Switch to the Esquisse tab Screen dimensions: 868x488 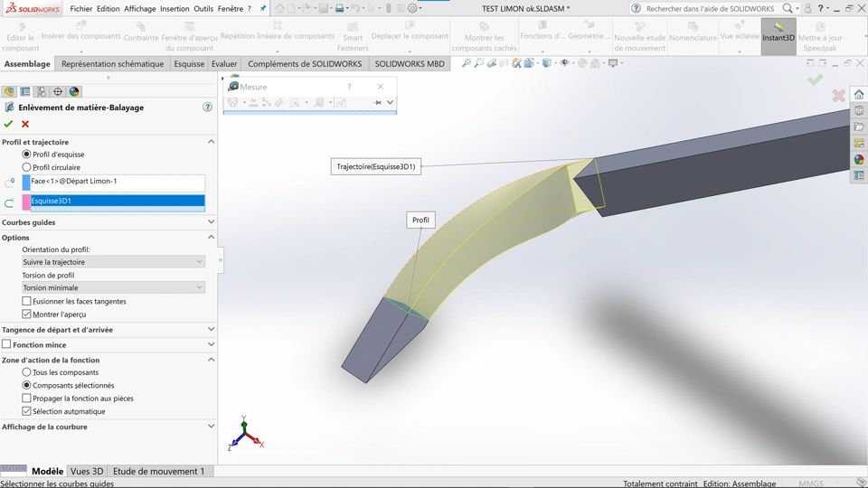click(x=189, y=63)
